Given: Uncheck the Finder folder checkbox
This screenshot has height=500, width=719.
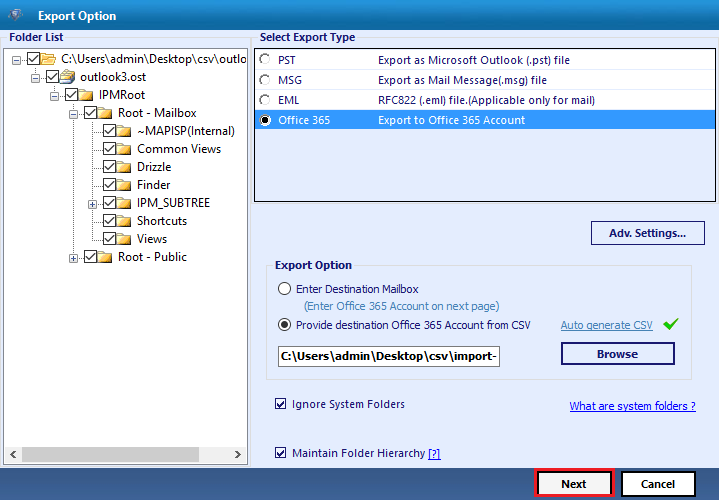Looking at the screenshot, I should (x=109, y=185).
